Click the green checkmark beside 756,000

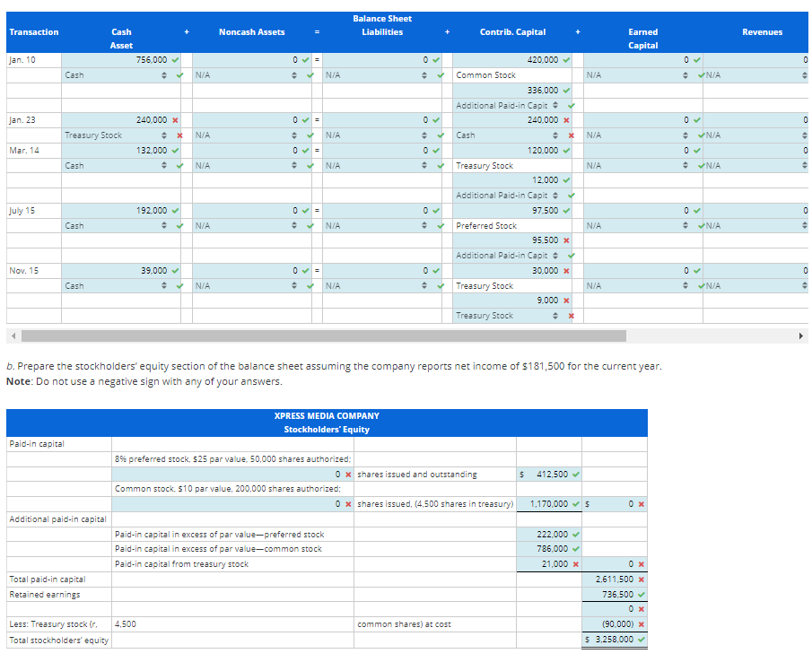174,60
